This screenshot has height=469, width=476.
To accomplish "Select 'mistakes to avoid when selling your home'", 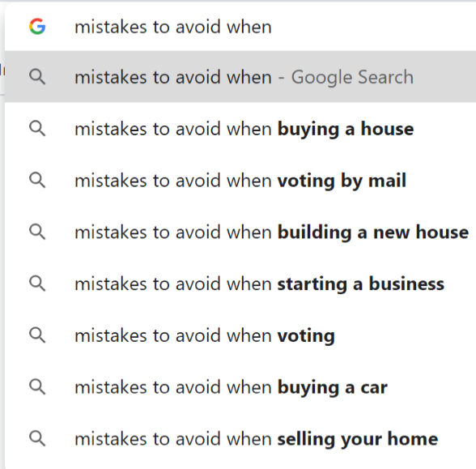I will pos(240,439).
